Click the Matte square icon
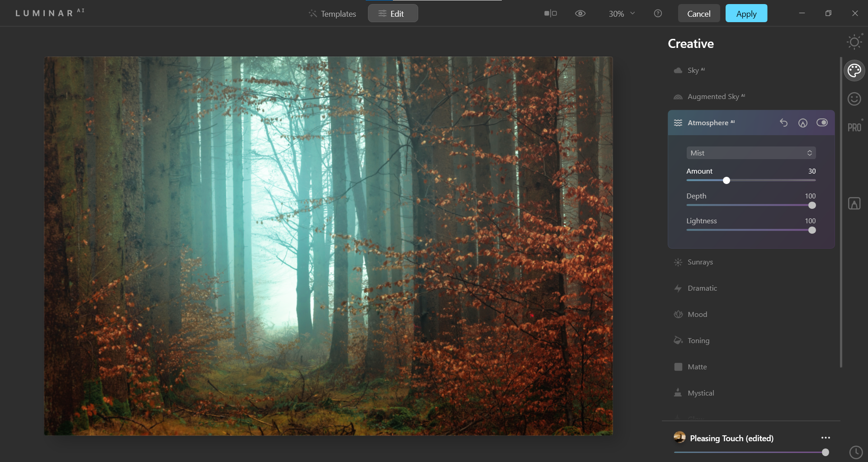This screenshot has height=462, width=868. point(678,367)
